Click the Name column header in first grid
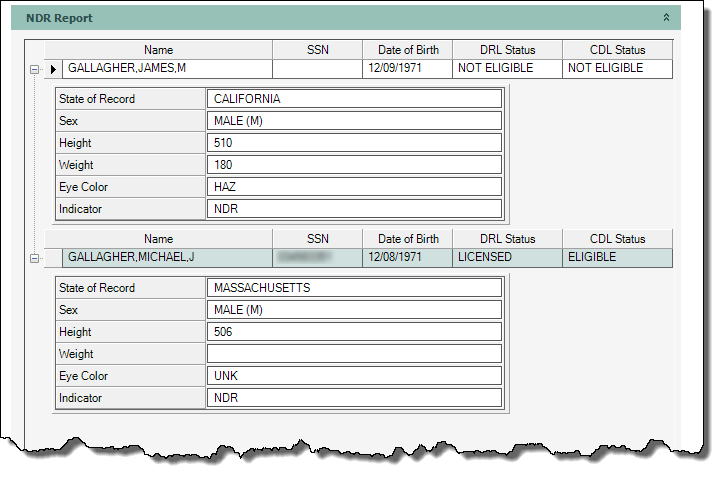 [158, 50]
